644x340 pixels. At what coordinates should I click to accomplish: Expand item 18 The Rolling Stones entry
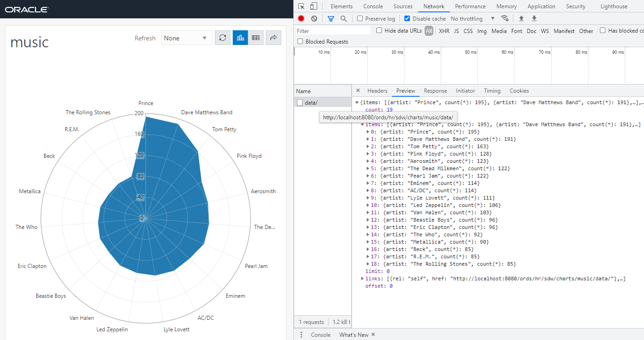pyautogui.click(x=368, y=264)
